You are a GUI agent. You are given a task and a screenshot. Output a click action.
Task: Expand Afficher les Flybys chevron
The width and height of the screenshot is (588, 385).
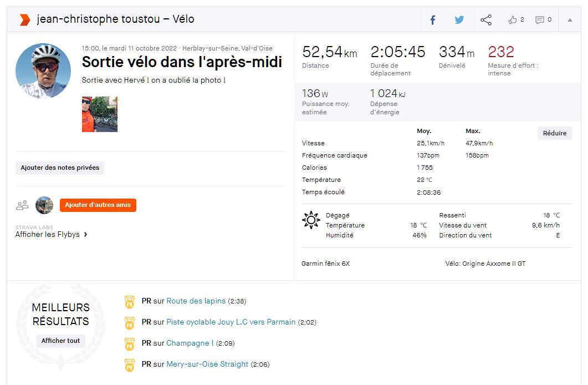(x=86, y=235)
